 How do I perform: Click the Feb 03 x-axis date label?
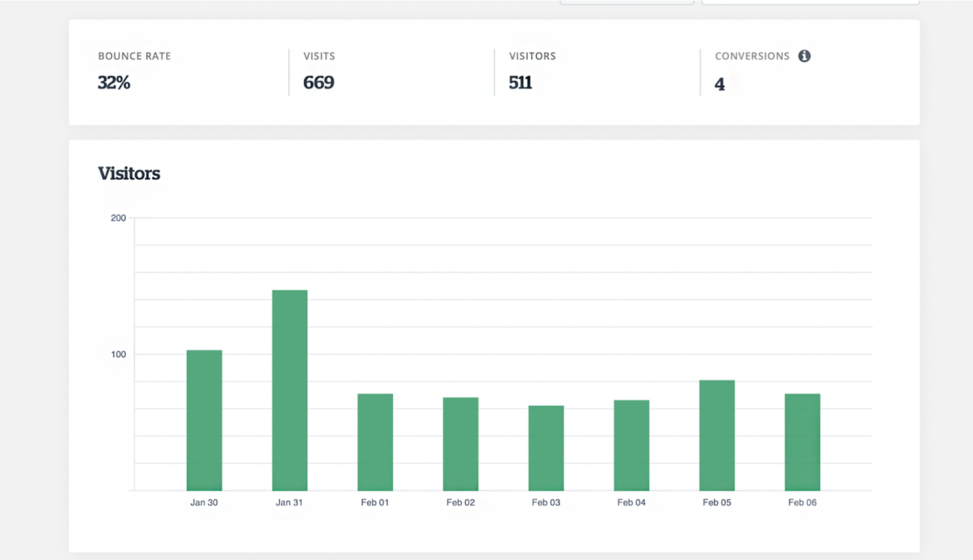pos(546,503)
